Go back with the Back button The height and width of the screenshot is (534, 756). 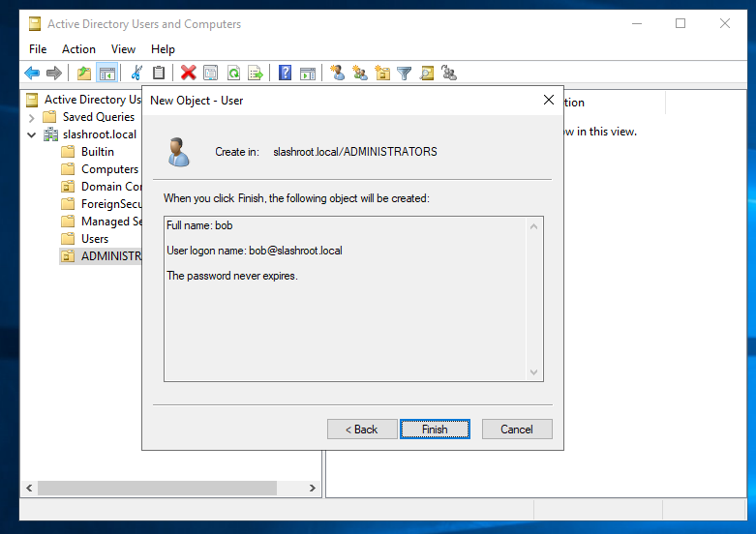(362, 430)
